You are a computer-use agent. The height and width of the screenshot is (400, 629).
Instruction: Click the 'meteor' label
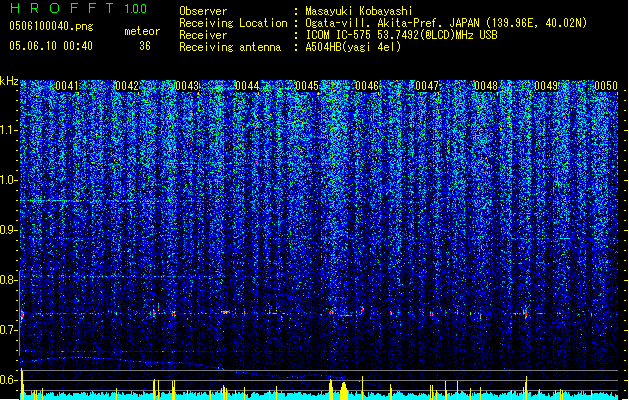point(142,31)
